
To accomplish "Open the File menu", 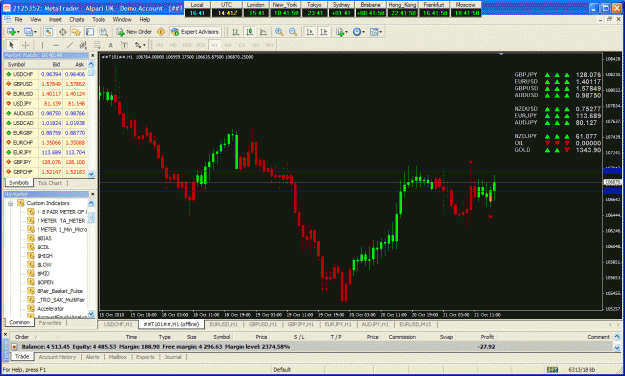I will pyautogui.click(x=18, y=19).
